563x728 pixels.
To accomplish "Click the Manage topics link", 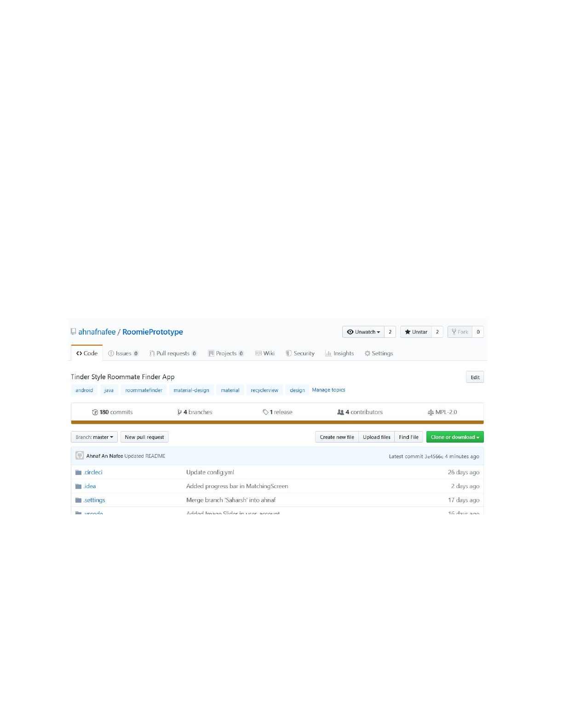I will point(328,390).
